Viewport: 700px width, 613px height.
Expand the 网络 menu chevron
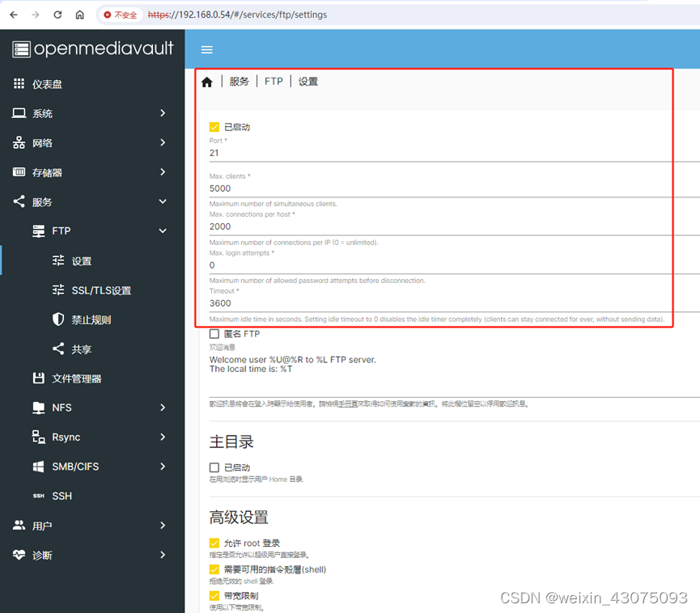(163, 142)
